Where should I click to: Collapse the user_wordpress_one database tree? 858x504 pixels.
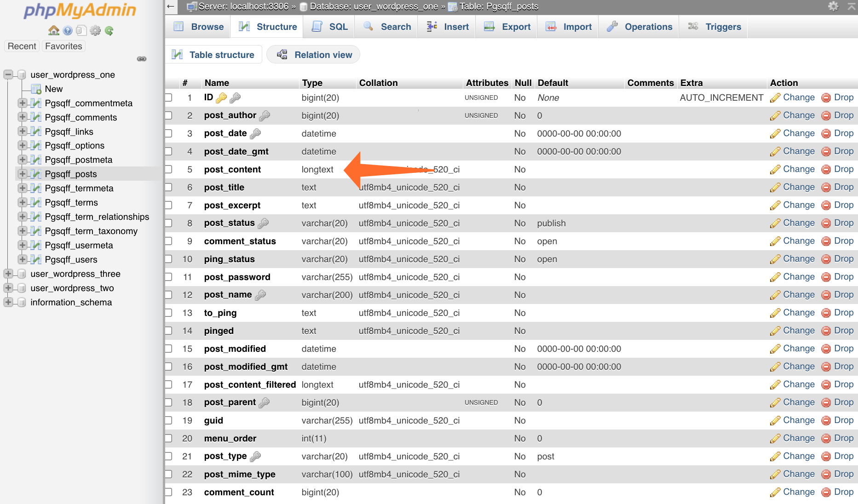[8, 74]
